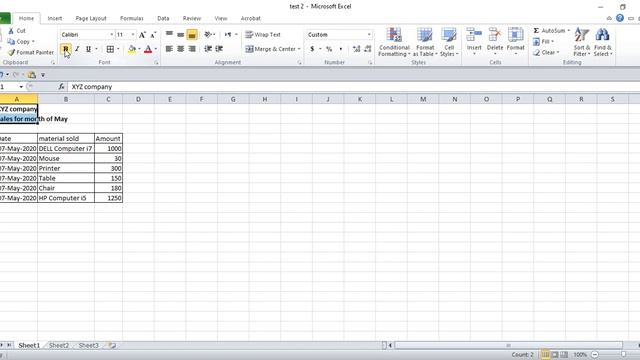Click the Decrease Indent icon
This screenshot has width=640, height=360.
(208, 49)
